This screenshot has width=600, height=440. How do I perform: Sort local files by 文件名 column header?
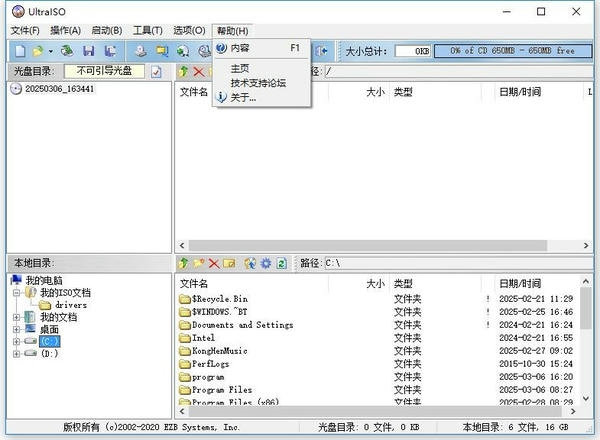click(x=252, y=284)
